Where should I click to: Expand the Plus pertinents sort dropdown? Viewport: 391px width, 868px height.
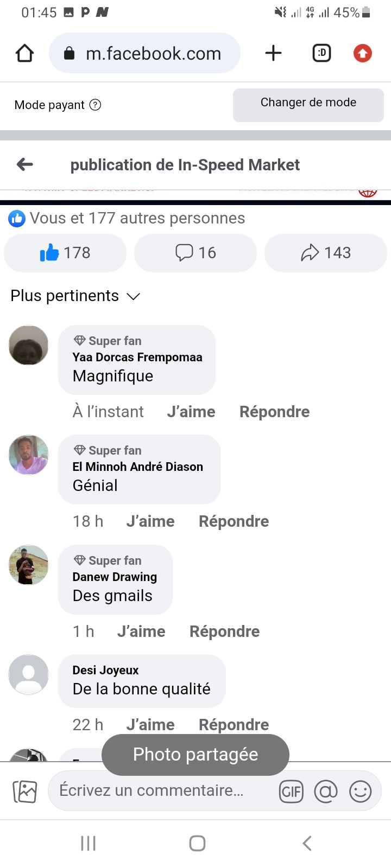[75, 296]
